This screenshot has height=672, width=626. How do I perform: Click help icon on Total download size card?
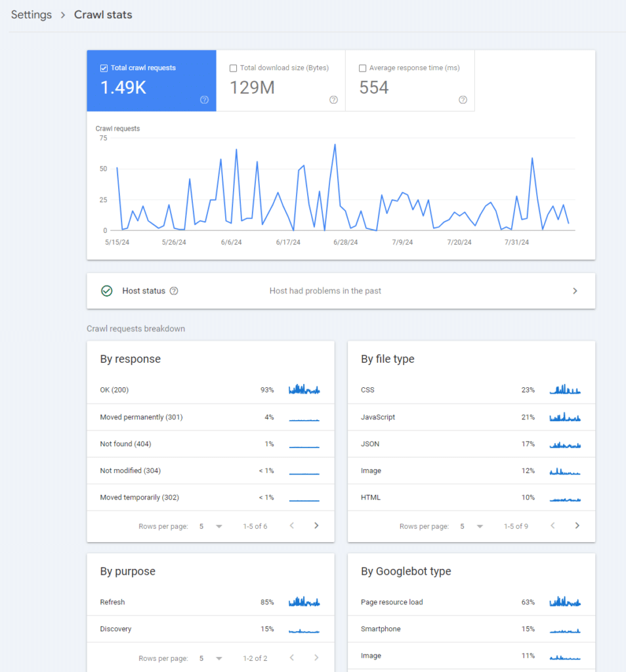tap(333, 100)
